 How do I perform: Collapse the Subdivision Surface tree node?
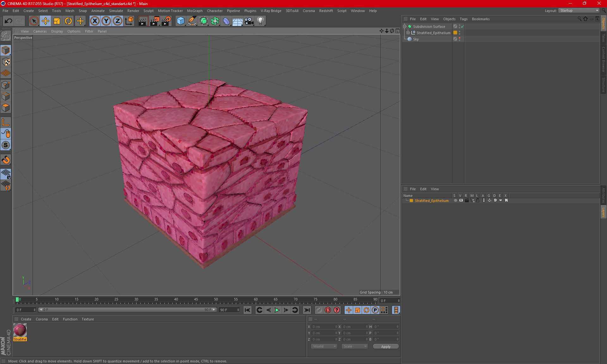(405, 27)
